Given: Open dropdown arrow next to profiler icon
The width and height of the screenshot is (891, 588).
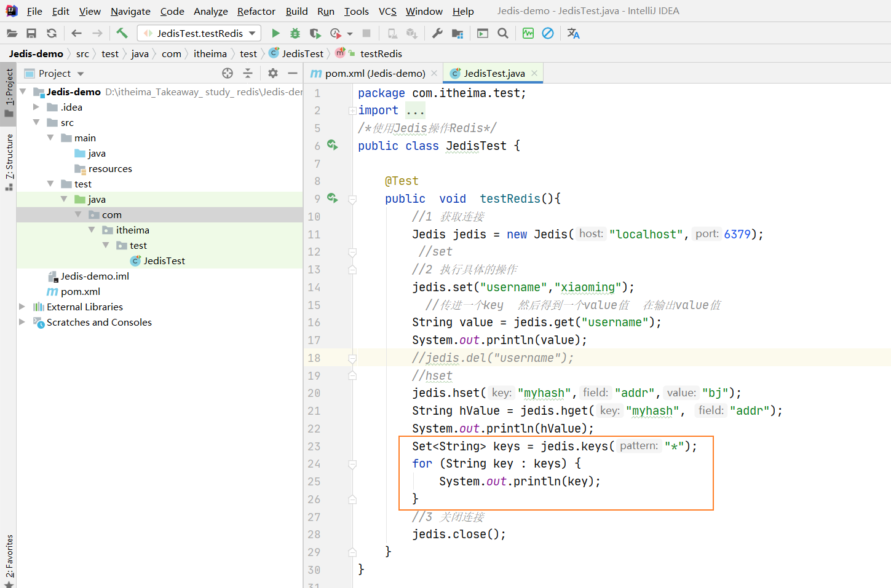Looking at the screenshot, I should [x=350, y=34].
